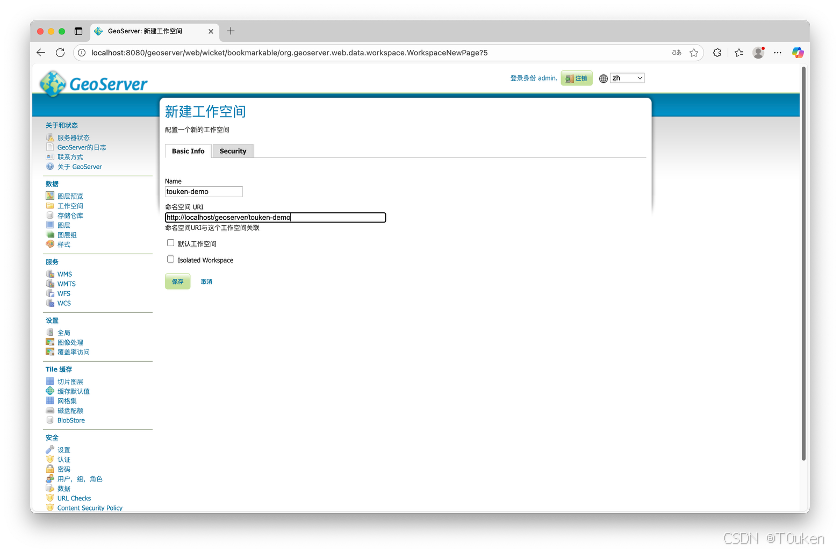Screen dimensions: 840x554
Task: Open the contact information icon (联系方式)
Action: (x=50, y=157)
